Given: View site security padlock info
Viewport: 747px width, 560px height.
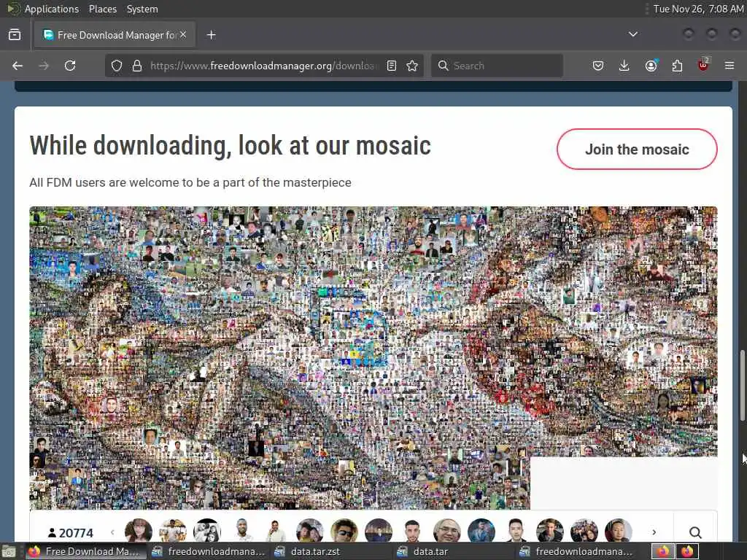Looking at the screenshot, I should [x=137, y=66].
